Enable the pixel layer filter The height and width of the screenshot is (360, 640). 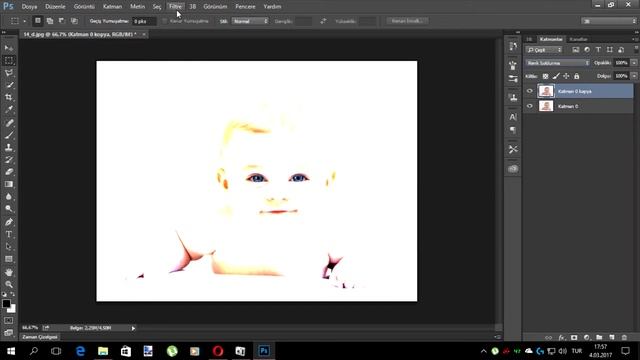click(576, 50)
